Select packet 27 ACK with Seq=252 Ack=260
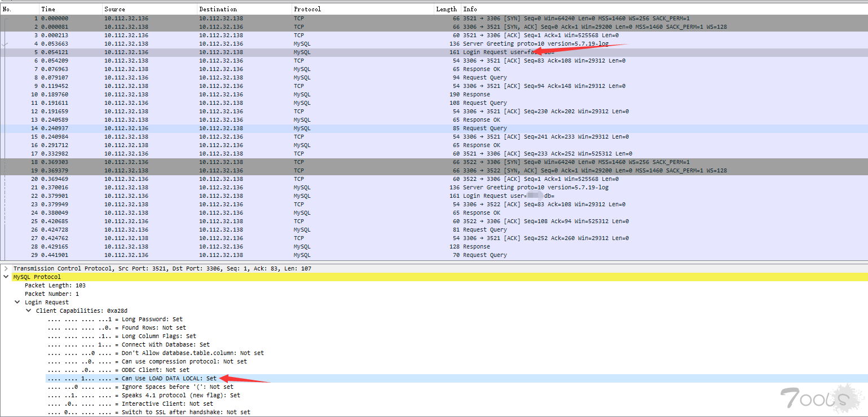This screenshot has width=868, height=417. pos(434,238)
